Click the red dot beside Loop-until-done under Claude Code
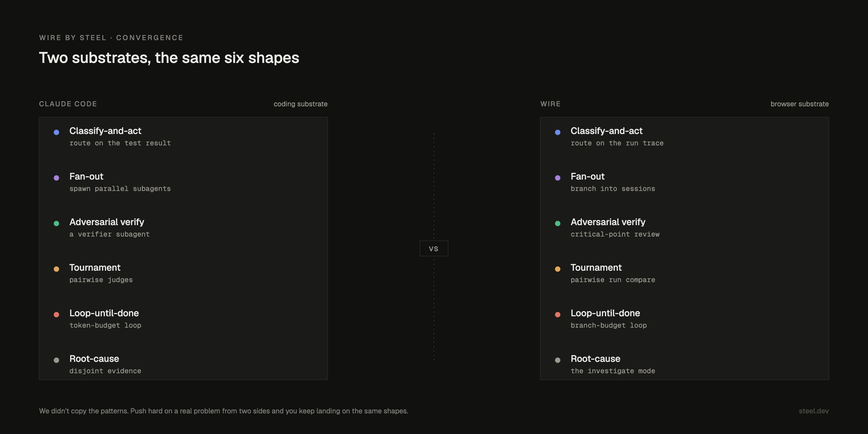868x434 pixels. tap(56, 314)
